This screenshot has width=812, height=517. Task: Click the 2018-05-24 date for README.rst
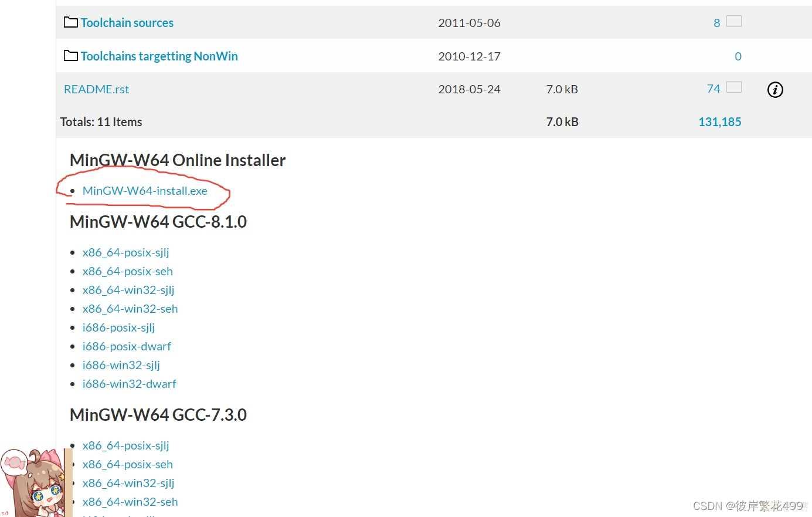469,89
